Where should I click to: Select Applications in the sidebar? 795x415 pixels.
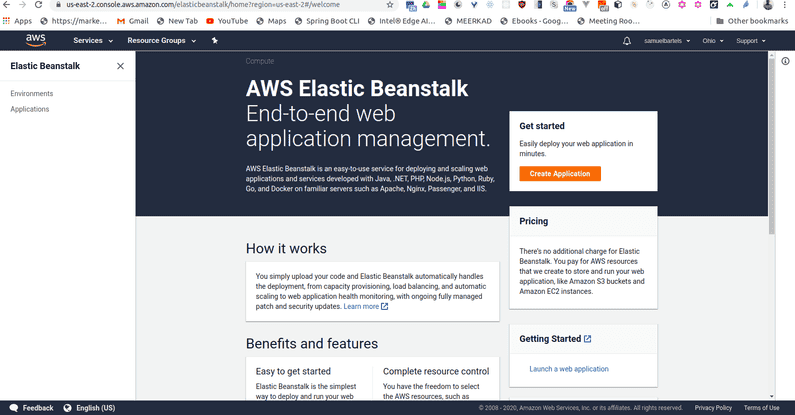pyautogui.click(x=29, y=109)
